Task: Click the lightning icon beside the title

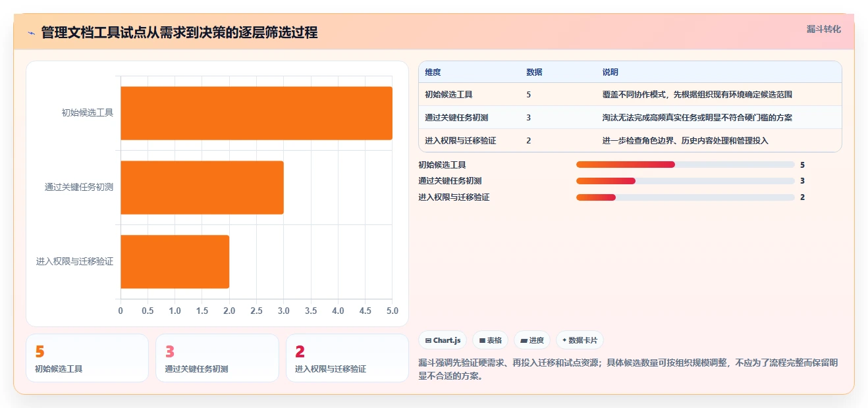Action: (x=31, y=33)
